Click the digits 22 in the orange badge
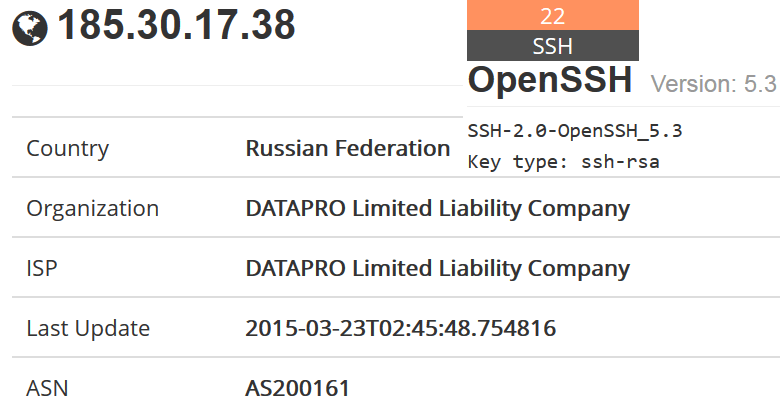The image size is (780, 406). (x=553, y=16)
